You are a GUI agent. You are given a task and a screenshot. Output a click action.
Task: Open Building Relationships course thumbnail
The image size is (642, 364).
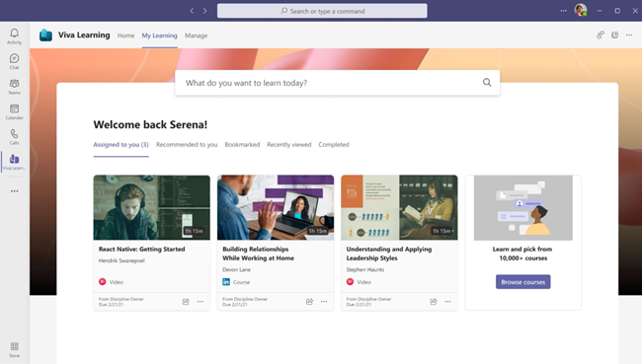click(x=276, y=207)
